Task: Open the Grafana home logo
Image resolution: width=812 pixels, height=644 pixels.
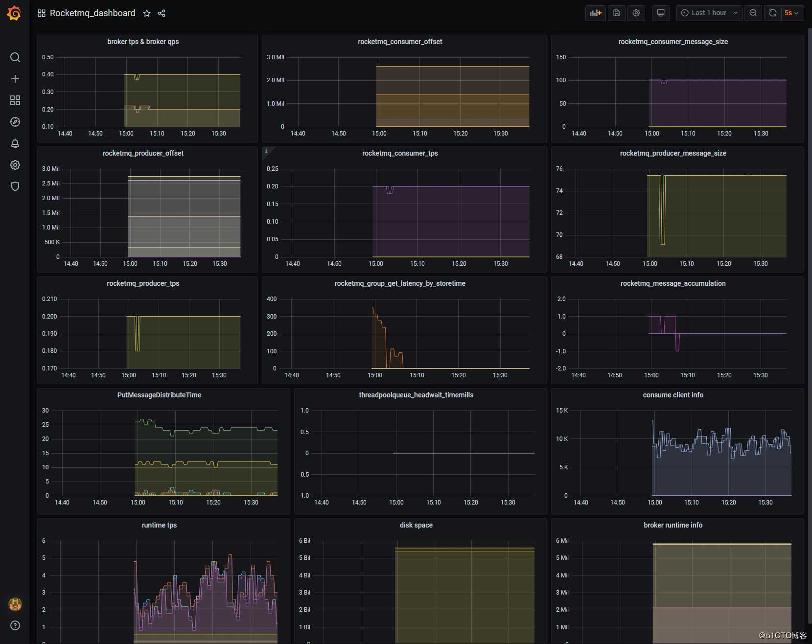Action: (14, 13)
